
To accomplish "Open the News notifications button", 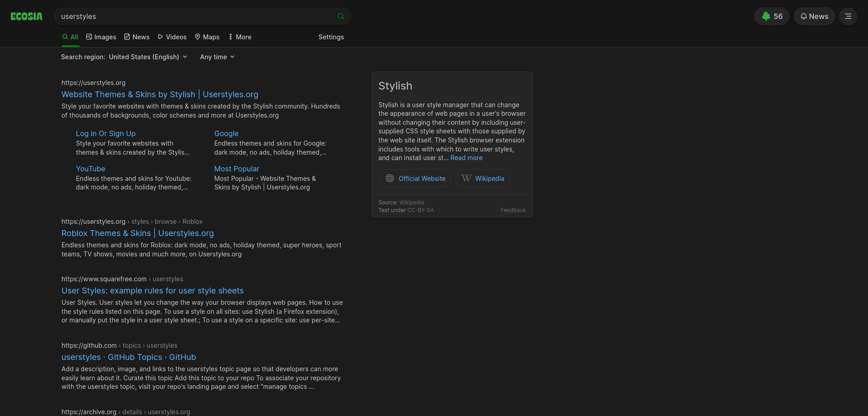I will click(814, 16).
